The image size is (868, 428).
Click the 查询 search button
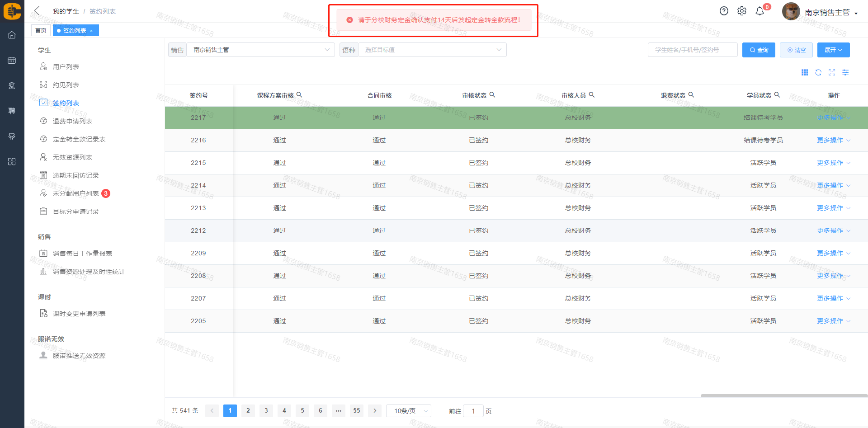[759, 50]
